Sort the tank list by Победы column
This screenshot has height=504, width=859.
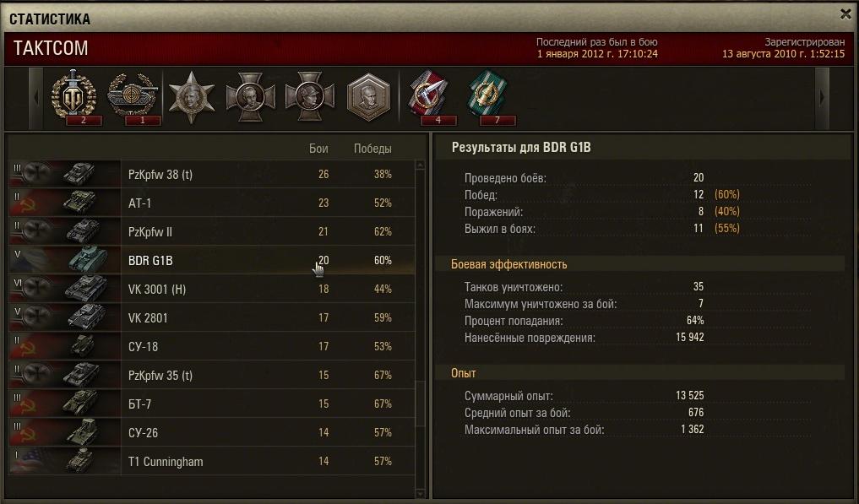pyautogui.click(x=372, y=149)
